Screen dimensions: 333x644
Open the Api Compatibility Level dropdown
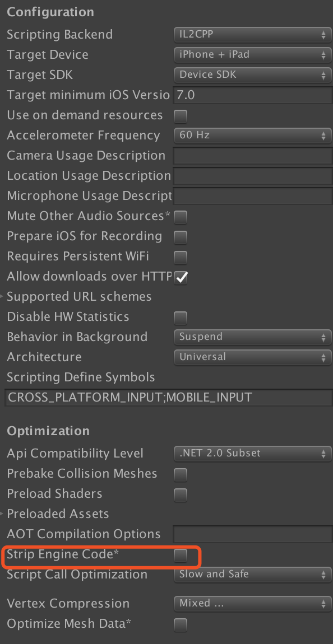point(252,454)
